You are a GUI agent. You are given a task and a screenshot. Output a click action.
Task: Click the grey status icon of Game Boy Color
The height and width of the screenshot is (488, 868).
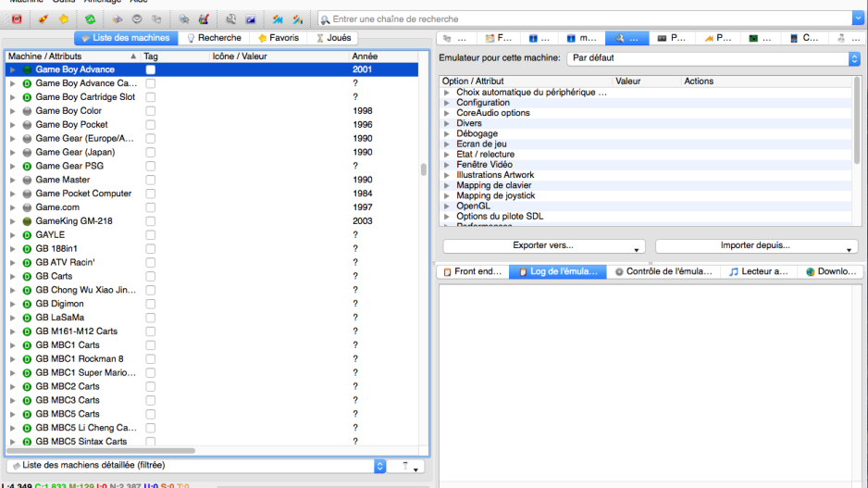point(27,111)
